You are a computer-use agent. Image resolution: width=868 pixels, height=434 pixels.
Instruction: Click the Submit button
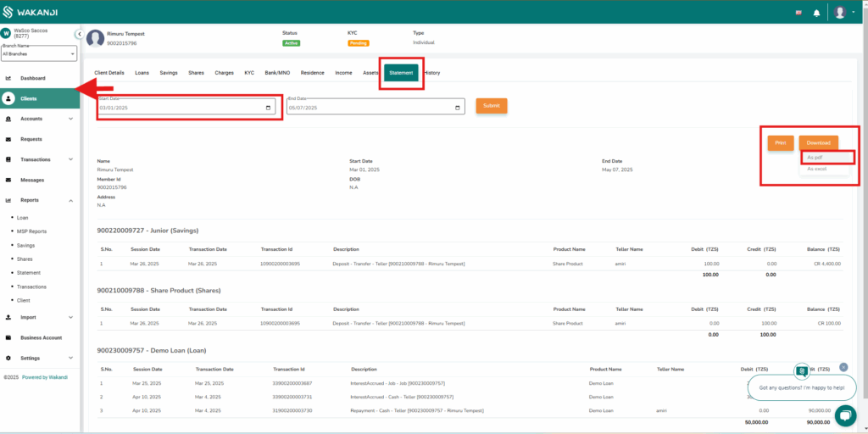[492, 106]
